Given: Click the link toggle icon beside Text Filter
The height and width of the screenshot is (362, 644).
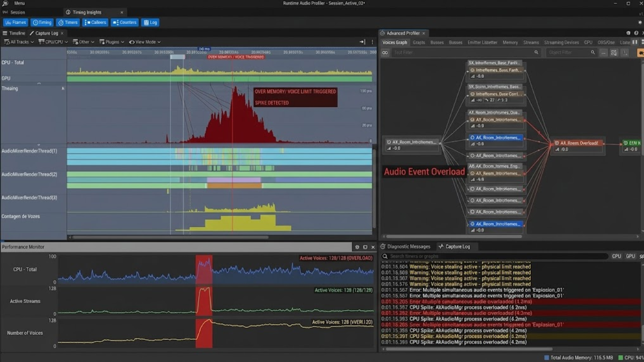Looking at the screenshot, I should 385,52.
